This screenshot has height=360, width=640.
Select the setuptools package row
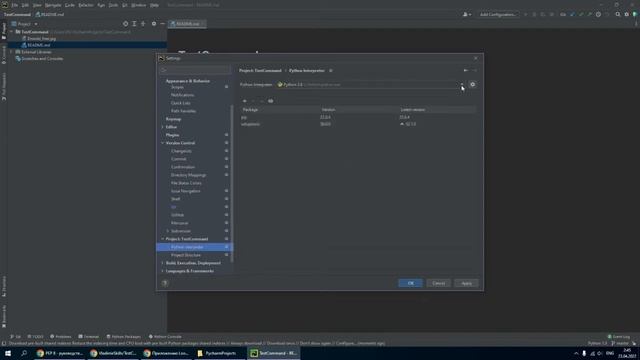point(358,124)
